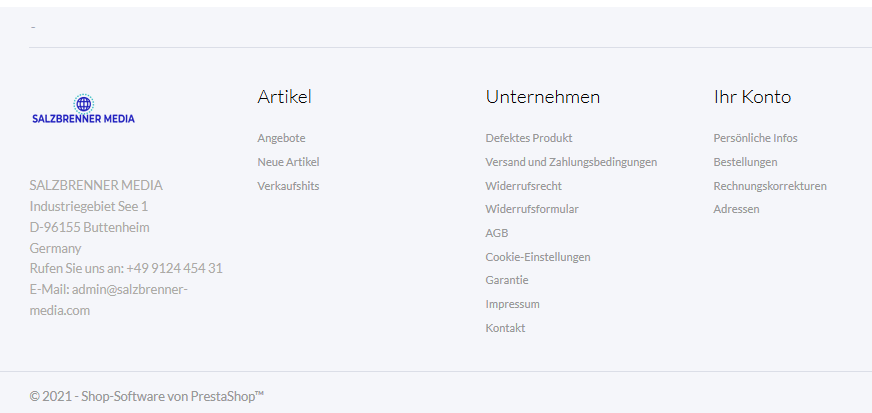Read the AGB page
Image resolution: width=872 pixels, height=413 pixels.
tap(497, 233)
